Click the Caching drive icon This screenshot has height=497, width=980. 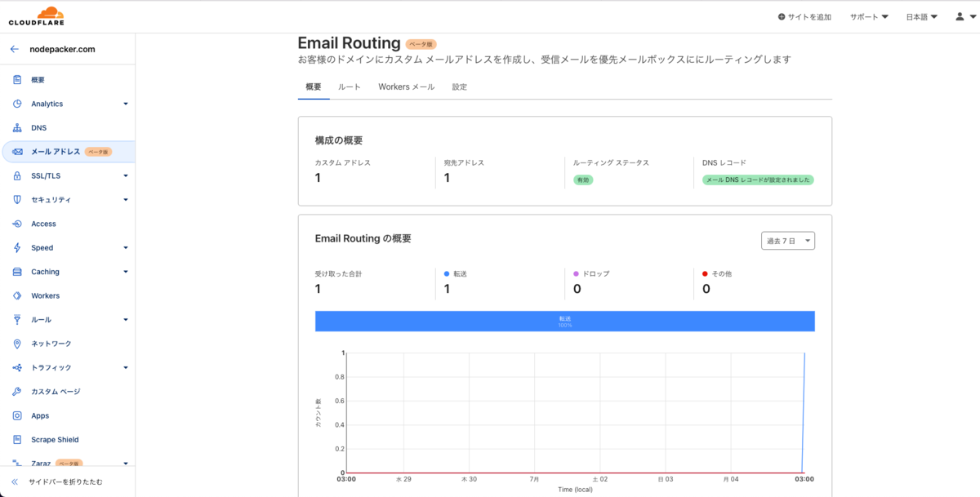pos(17,272)
